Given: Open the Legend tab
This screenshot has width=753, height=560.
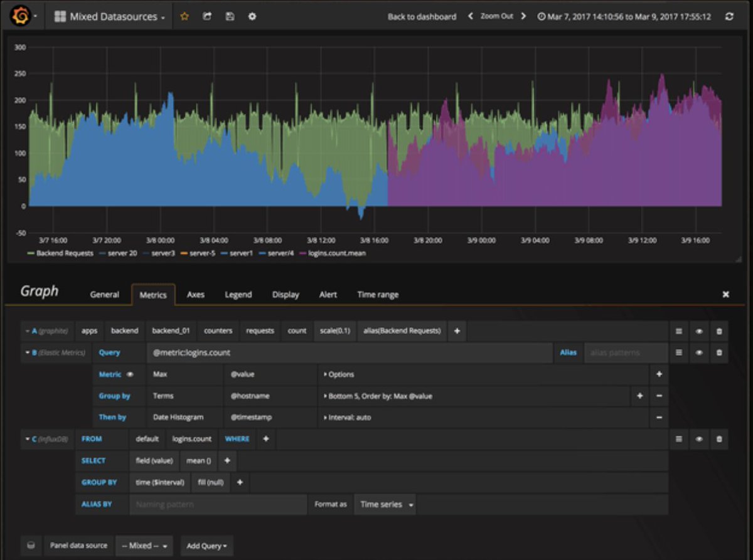Looking at the screenshot, I should 238,294.
